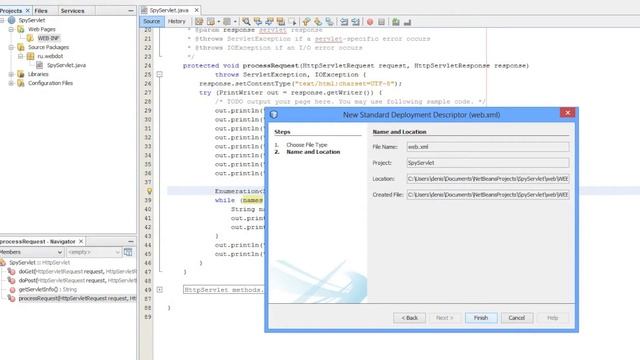Click the Finish button
This screenshot has width=640, height=360.
tap(481, 318)
